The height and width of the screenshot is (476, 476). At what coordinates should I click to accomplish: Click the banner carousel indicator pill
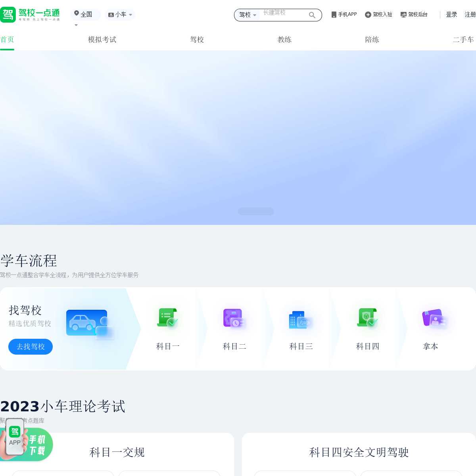coord(256,211)
